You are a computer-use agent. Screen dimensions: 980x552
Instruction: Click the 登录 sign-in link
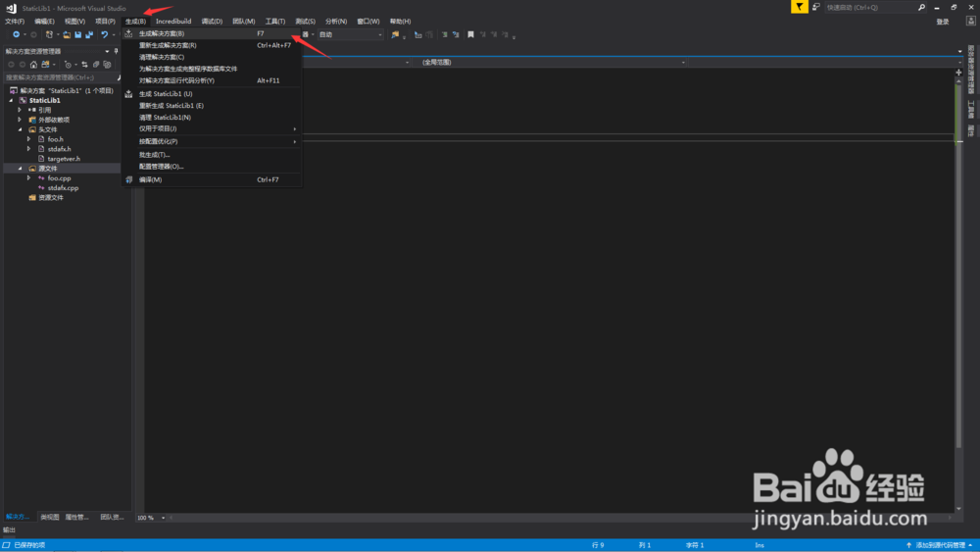click(943, 22)
